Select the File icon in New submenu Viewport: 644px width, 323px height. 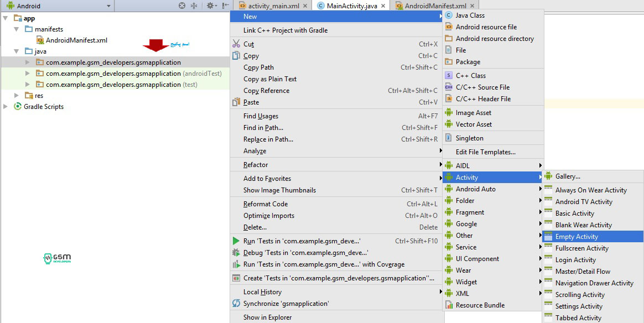(x=449, y=50)
